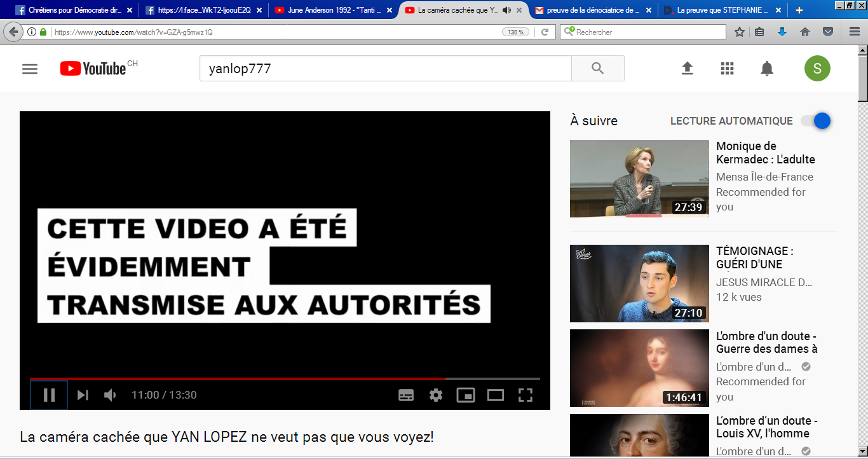The image size is (868, 459).
Task: Open the Firefox hamburger menu
Action: click(x=855, y=32)
